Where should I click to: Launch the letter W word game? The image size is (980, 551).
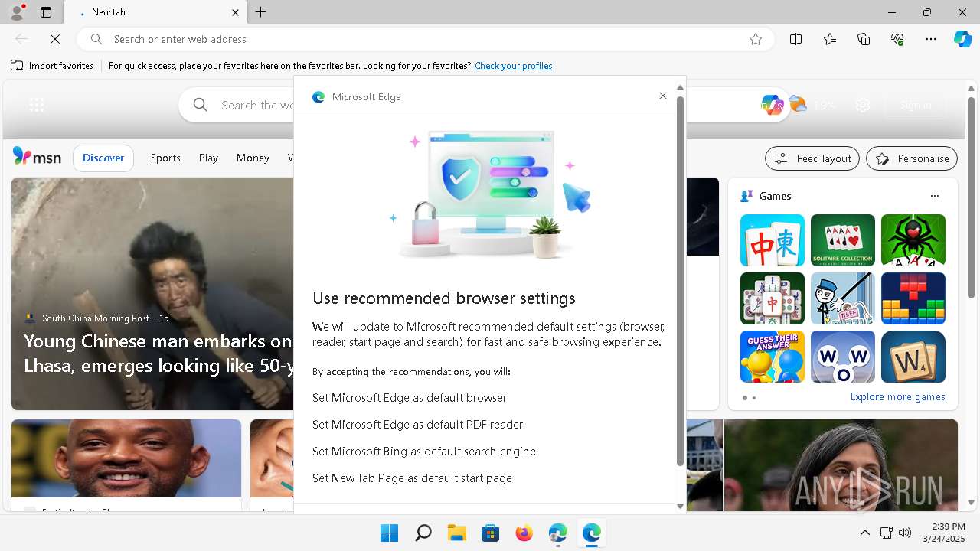[x=913, y=357]
